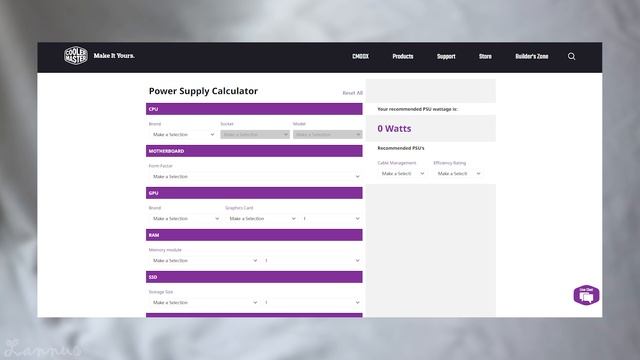
Task: Click the Cooler Master logo
Action: (76, 56)
